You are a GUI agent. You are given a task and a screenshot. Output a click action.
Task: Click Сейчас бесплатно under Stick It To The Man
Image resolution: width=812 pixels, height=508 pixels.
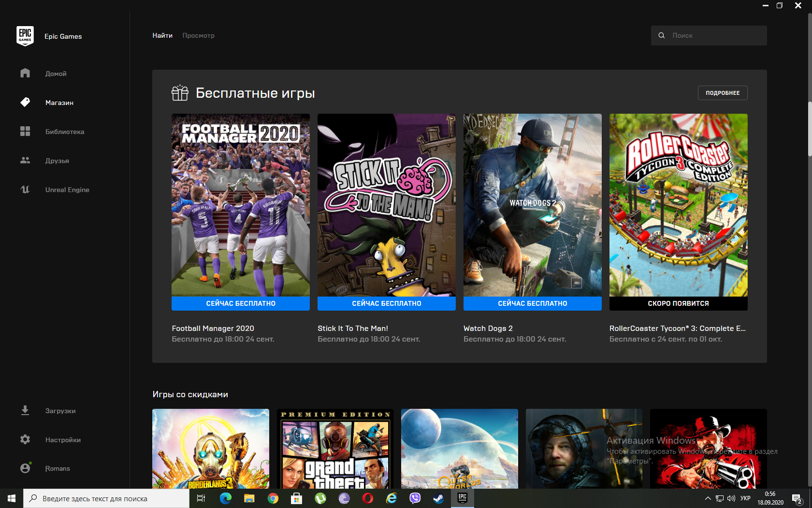(x=387, y=303)
